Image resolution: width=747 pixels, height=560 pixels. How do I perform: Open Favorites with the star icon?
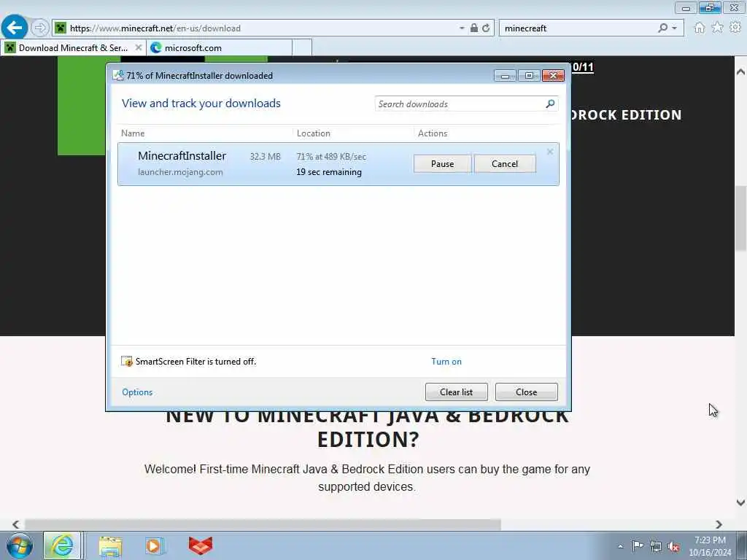(x=717, y=28)
